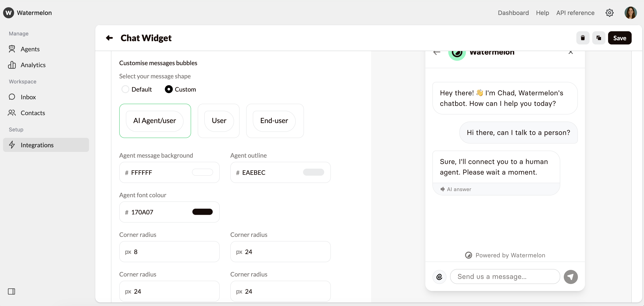
Task: Attach a file using the paperclip icon
Action: pos(439,277)
